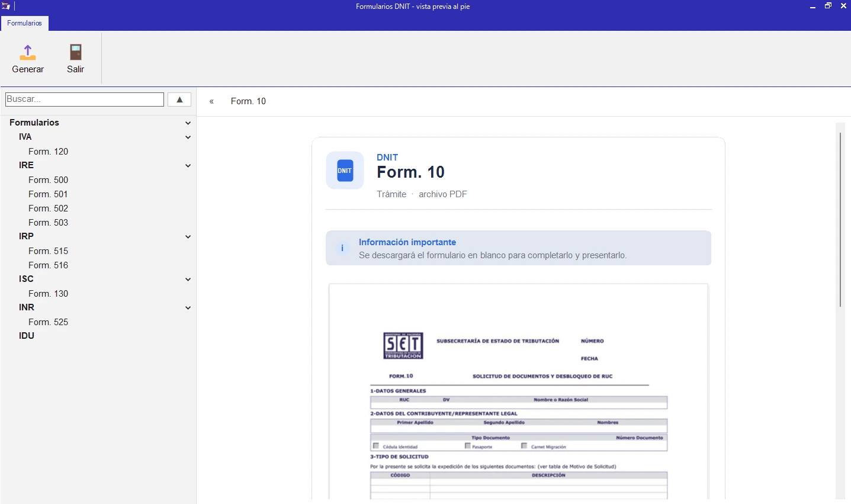Collapse the IRE group chevron
Screen dimensions: 851x504
click(x=188, y=166)
